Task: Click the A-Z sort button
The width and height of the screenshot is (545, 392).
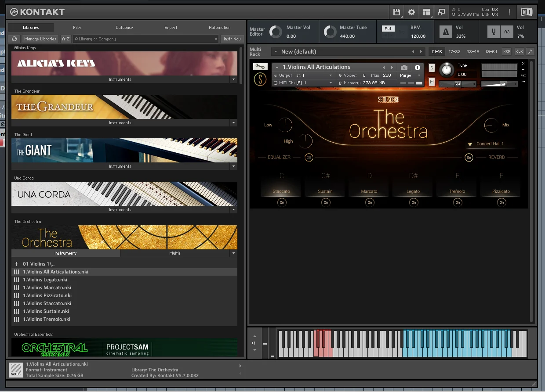Action: 66,39
